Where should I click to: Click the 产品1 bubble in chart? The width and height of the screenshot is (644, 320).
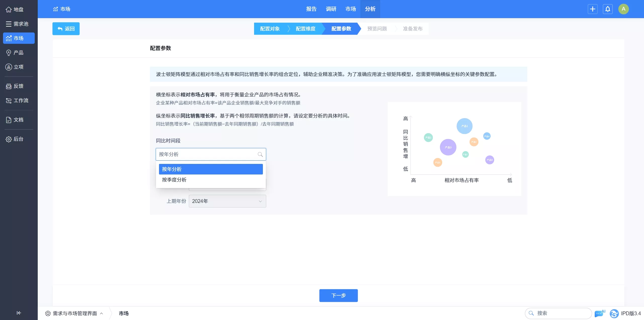464,126
